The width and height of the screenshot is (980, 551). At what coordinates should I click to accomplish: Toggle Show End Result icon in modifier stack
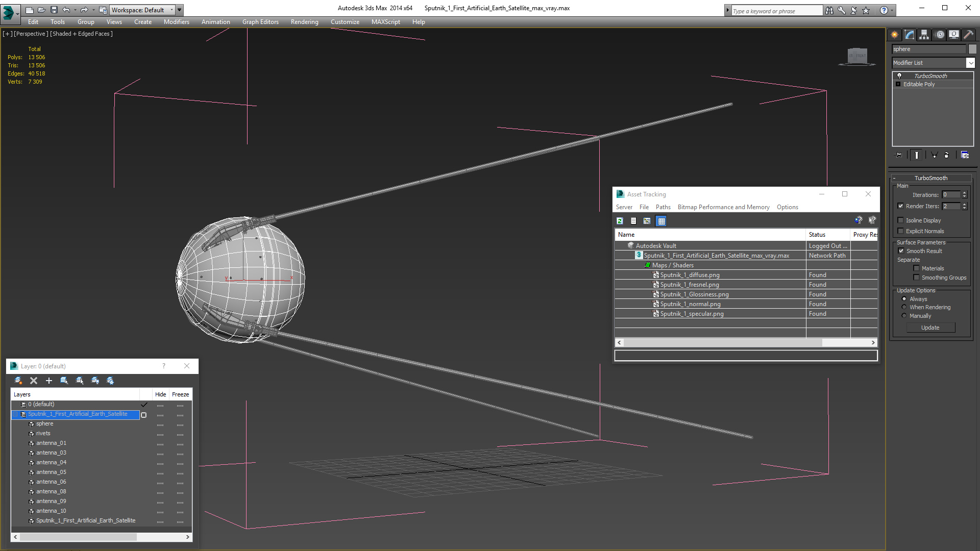(x=917, y=155)
